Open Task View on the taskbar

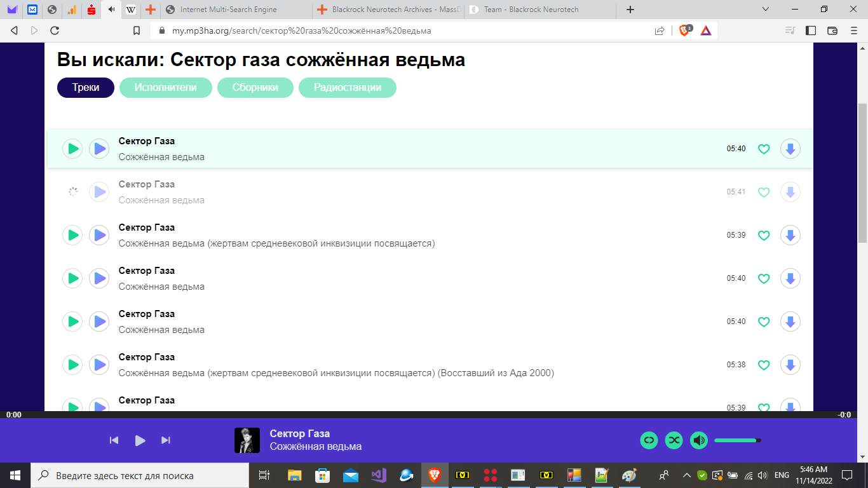tap(264, 475)
